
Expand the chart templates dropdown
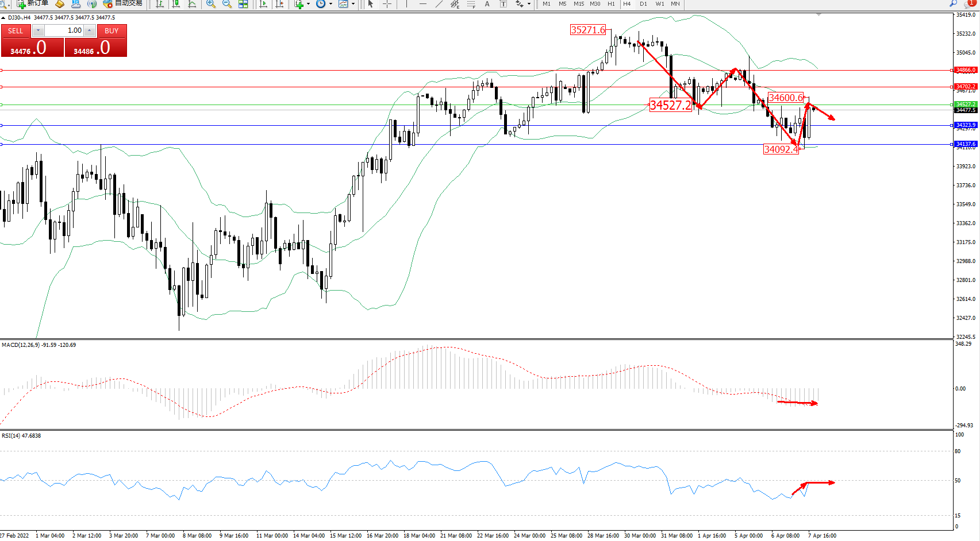coord(353,4)
